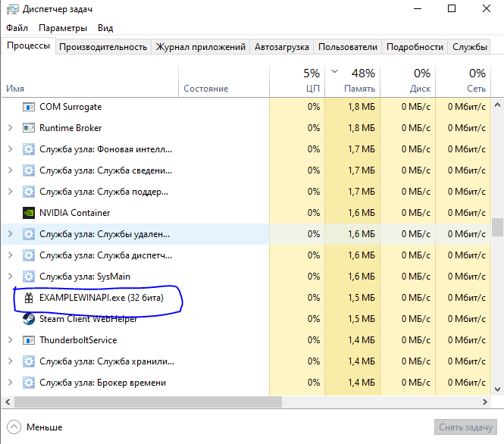Sort by the Состояние column header
This screenshot has height=444, width=504.
[x=224, y=82]
